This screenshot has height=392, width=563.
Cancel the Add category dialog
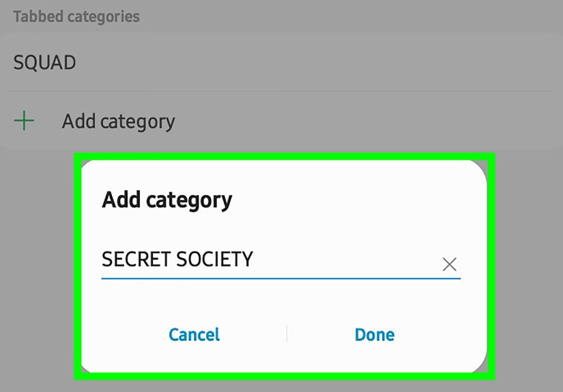194,335
